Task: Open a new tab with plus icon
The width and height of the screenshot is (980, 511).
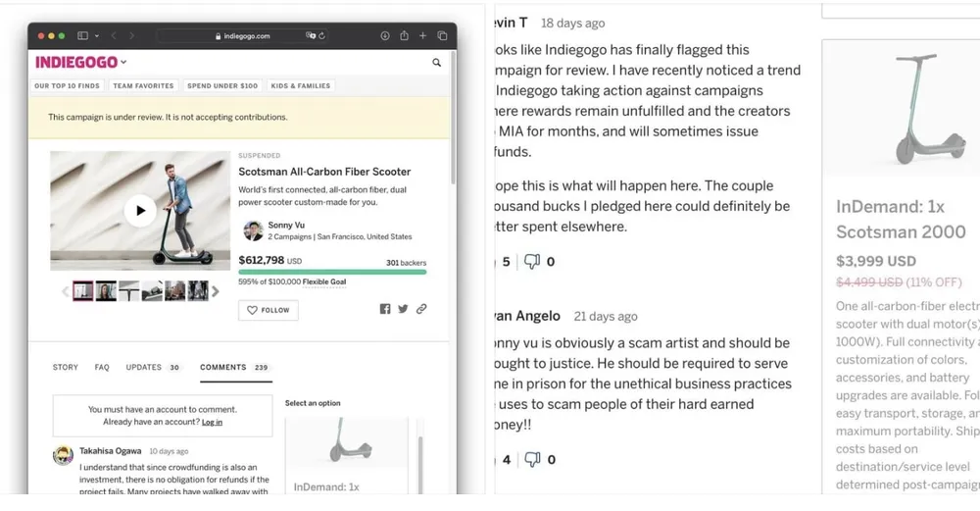Action: (423, 36)
